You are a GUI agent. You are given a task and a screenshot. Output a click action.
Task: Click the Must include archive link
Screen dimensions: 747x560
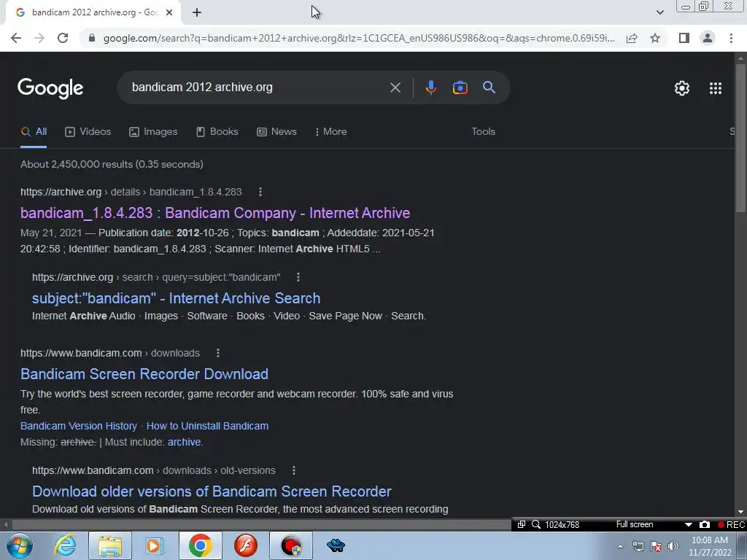pyautogui.click(x=185, y=443)
